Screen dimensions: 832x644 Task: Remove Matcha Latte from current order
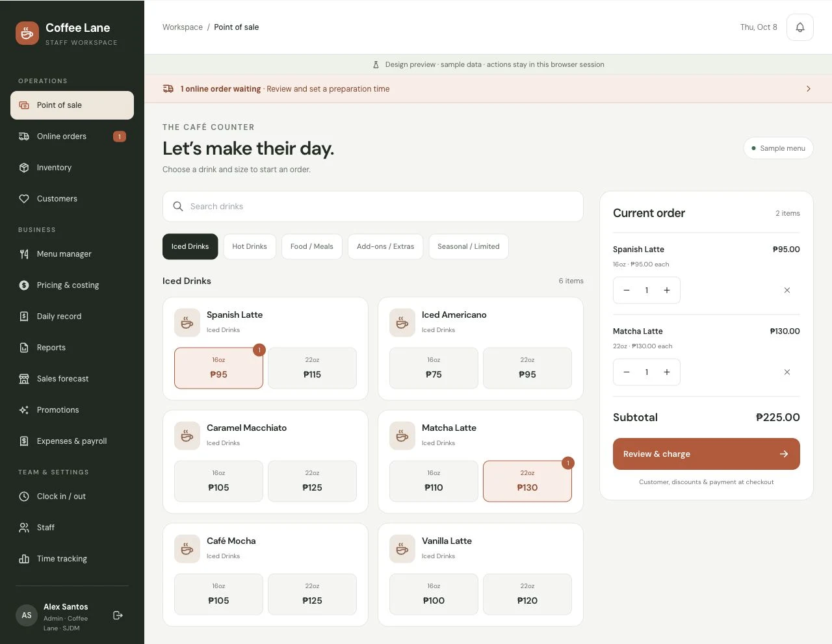click(x=787, y=372)
